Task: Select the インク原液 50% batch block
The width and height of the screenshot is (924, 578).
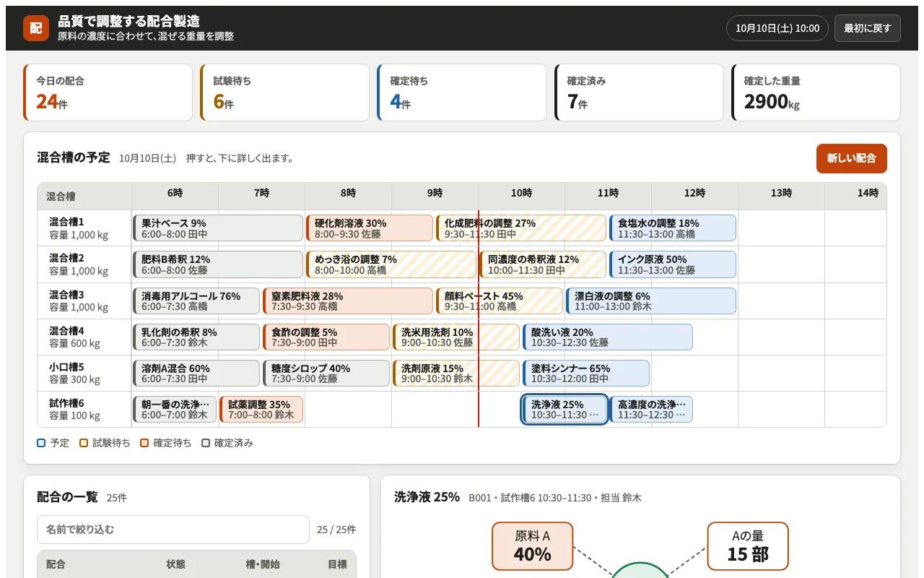Action: point(673,264)
